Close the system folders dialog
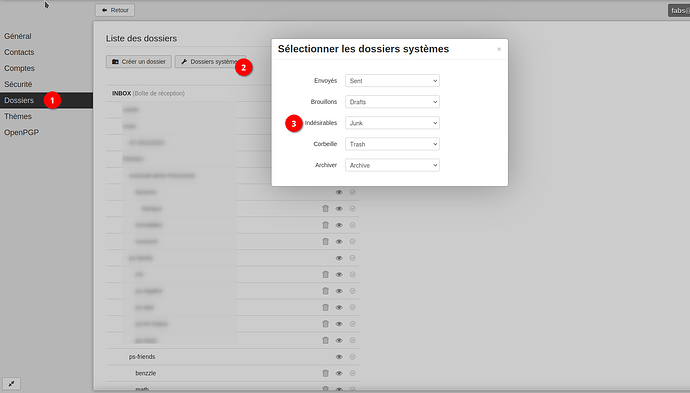Image resolution: width=690 pixels, height=393 pixels. pyautogui.click(x=499, y=49)
